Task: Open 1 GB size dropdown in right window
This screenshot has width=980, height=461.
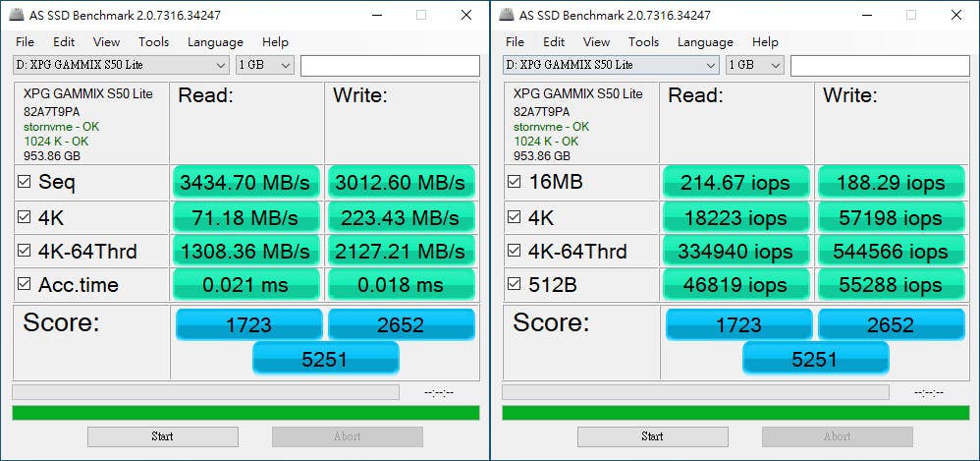Action: [755, 65]
